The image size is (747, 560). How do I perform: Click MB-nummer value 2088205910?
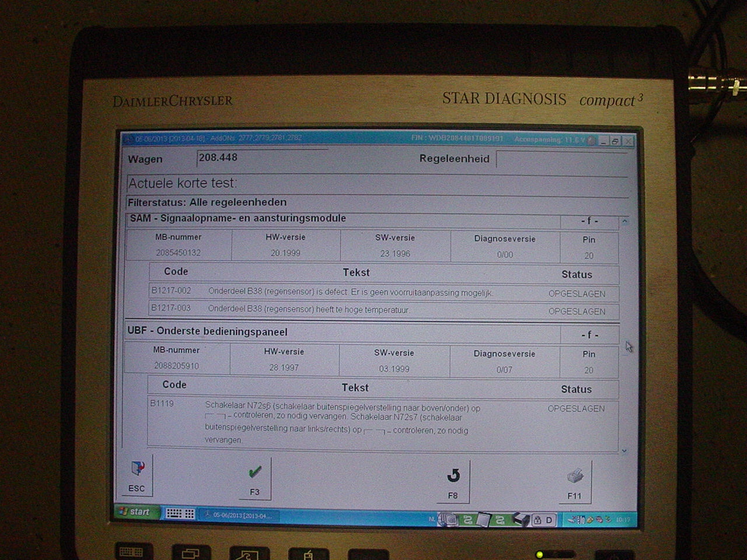[176, 366]
